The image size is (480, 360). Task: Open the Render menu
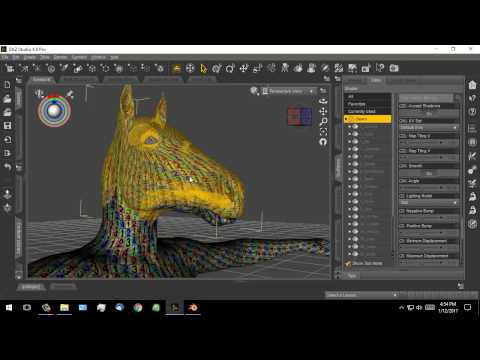pyautogui.click(x=60, y=57)
